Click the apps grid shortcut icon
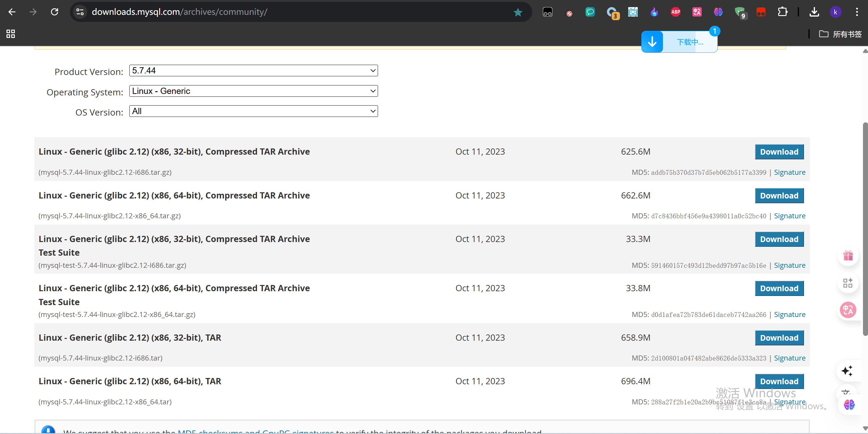Screen dimensions: 868x434 [10, 34]
